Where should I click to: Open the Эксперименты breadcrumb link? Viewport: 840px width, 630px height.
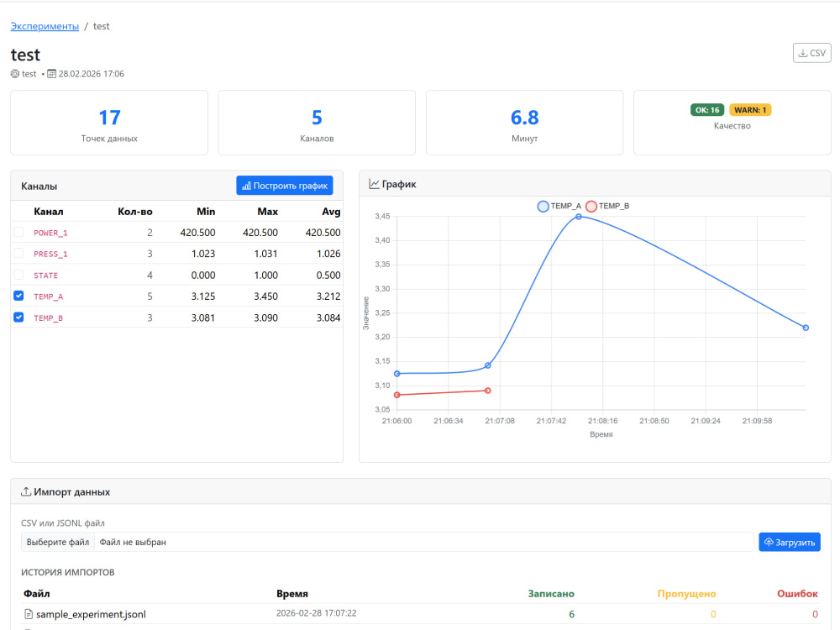point(45,26)
